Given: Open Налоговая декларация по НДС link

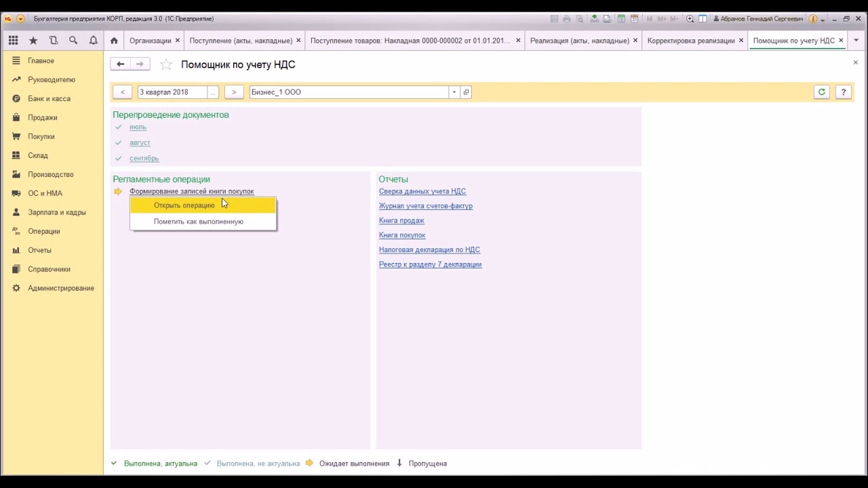Looking at the screenshot, I should click(x=429, y=249).
